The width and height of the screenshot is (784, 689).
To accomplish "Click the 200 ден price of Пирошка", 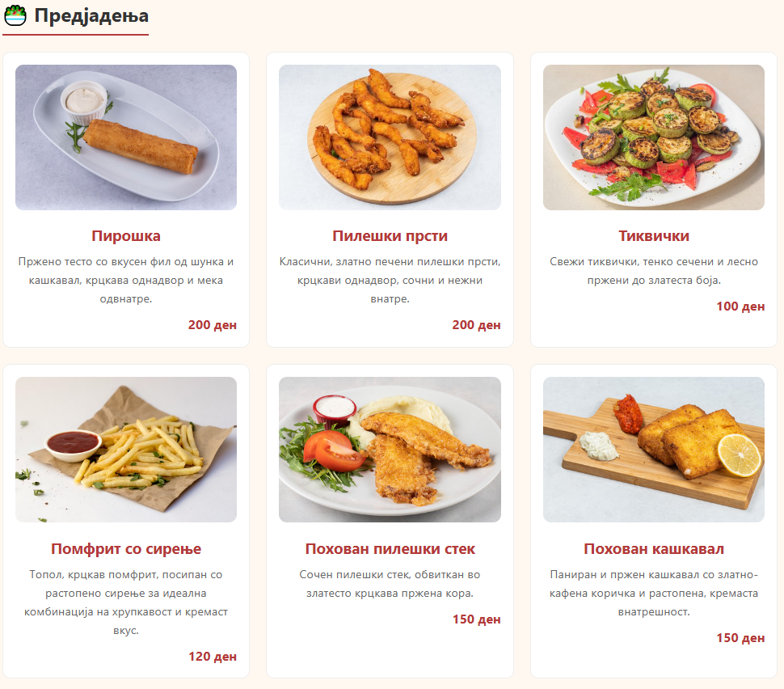I will point(213,325).
